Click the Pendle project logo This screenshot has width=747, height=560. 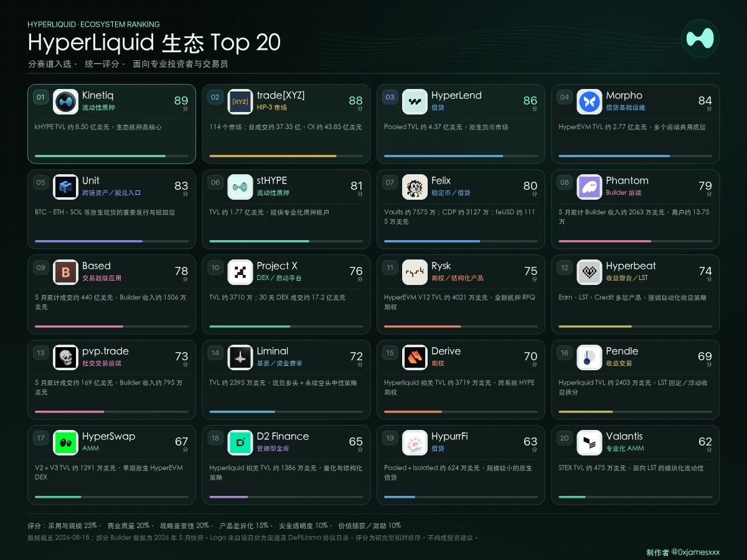pyautogui.click(x=590, y=358)
